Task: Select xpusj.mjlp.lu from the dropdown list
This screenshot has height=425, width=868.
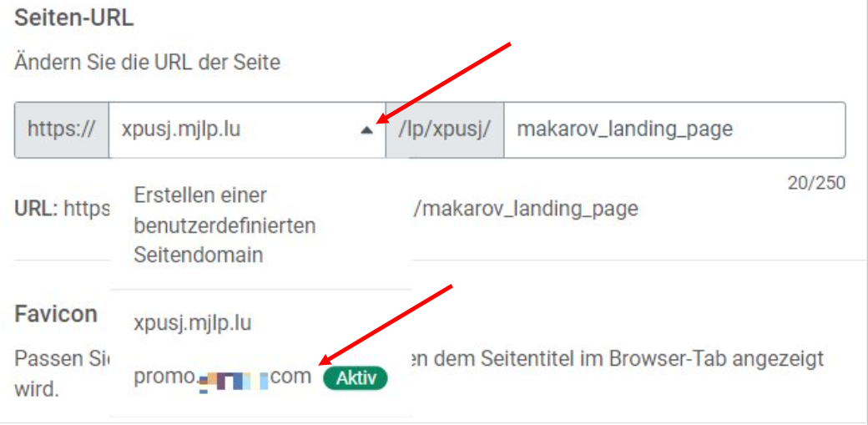Action: pyautogui.click(x=193, y=323)
